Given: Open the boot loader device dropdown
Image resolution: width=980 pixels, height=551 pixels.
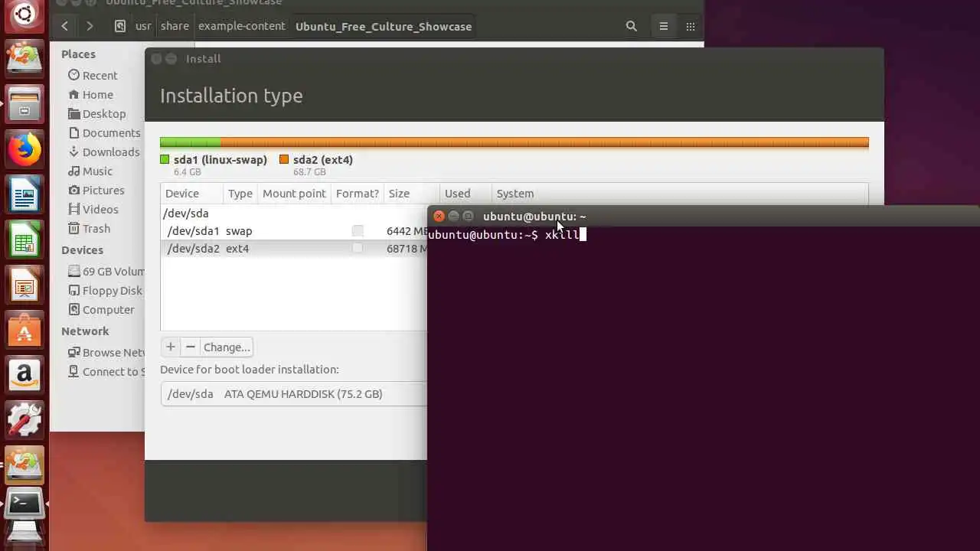Looking at the screenshot, I should click(293, 393).
